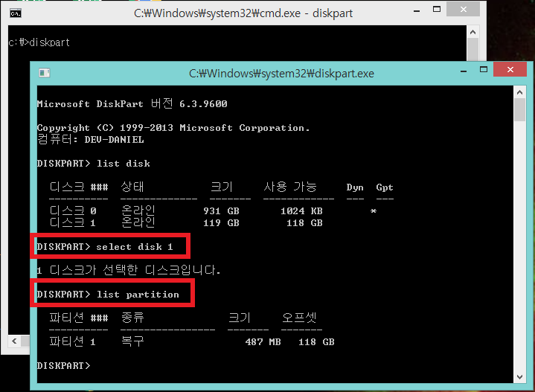The height and width of the screenshot is (392, 535).
Task: Click the cmd.exe - diskpart title bar
Action: pos(243,13)
